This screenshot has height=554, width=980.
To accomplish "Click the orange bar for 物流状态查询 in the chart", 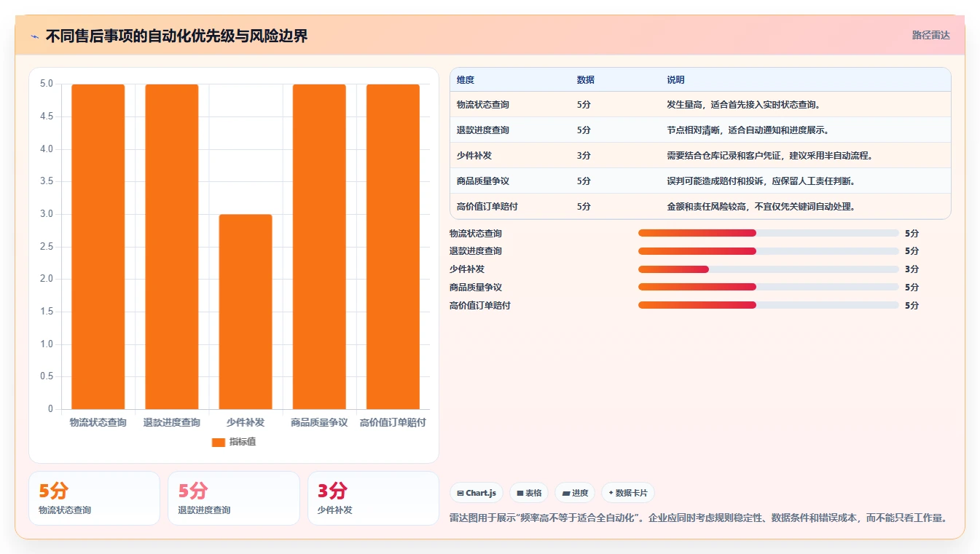I will click(98, 247).
